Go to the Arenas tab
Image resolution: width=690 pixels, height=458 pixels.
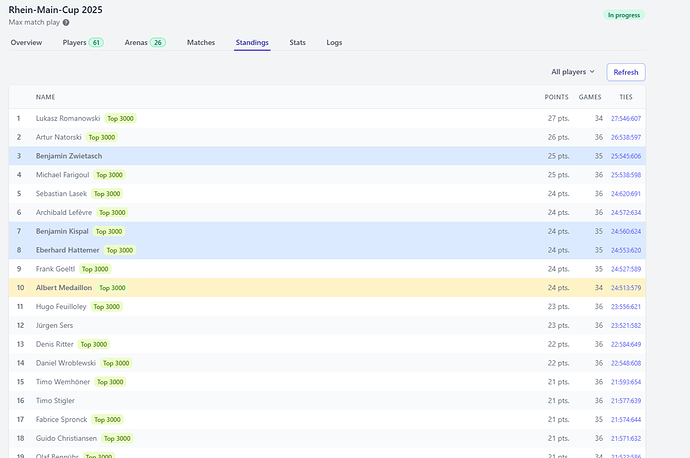(x=136, y=43)
